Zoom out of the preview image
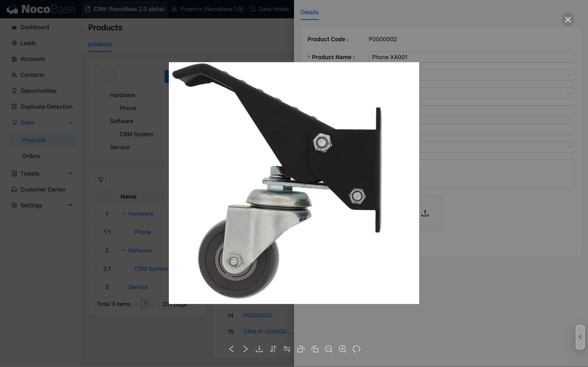 (x=329, y=349)
